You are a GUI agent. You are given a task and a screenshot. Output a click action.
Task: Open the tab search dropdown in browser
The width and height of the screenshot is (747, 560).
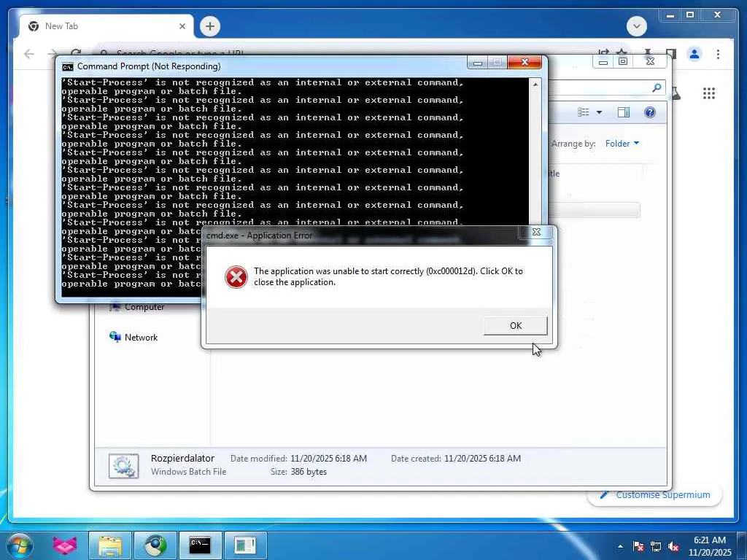click(x=636, y=26)
